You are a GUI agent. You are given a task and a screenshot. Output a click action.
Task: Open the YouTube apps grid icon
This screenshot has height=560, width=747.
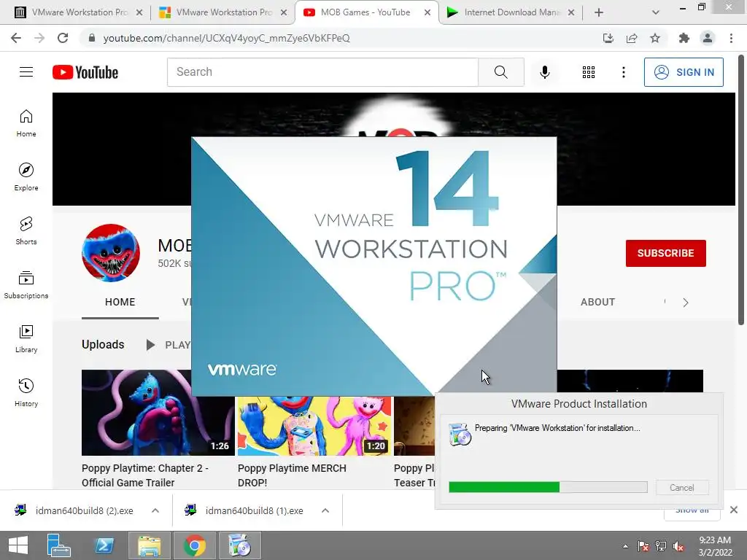[589, 72]
